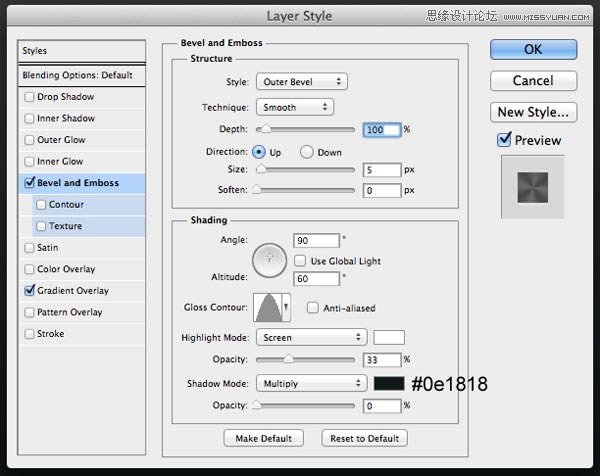Expand the Technique dropdown set to Smooth
600x476 pixels.
(x=294, y=106)
